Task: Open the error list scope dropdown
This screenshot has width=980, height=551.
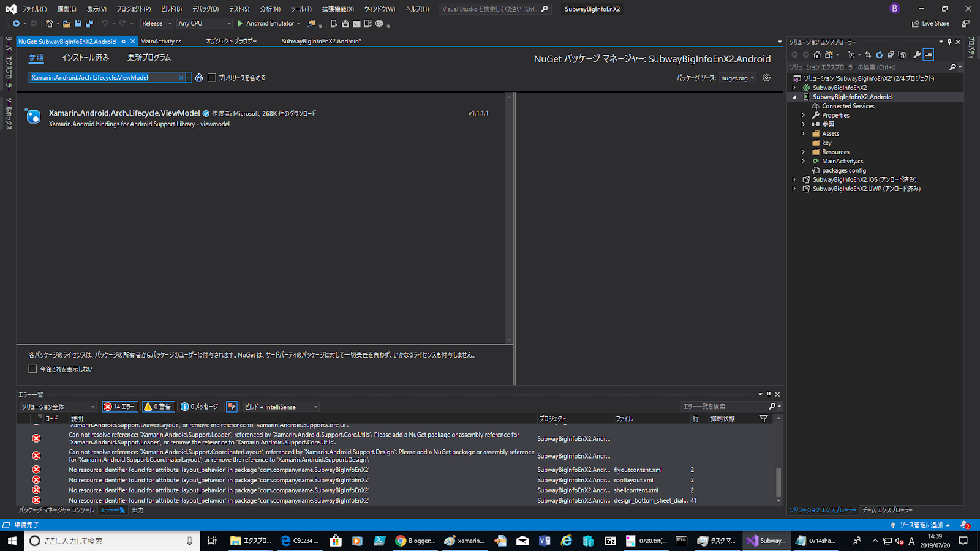Action: click(58, 407)
